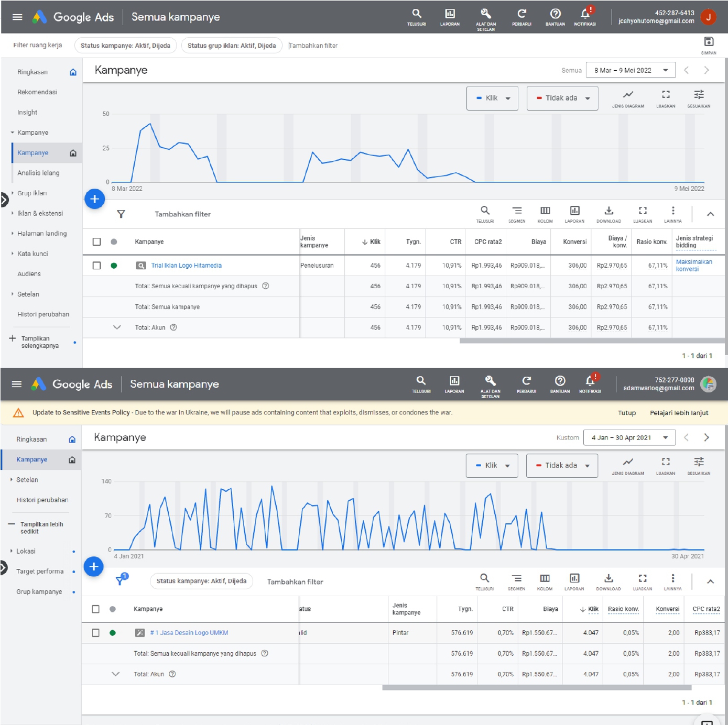Click the Status grup iklan: Aktif, Dijeda filter chip
The width and height of the screenshot is (728, 725).
pos(232,46)
